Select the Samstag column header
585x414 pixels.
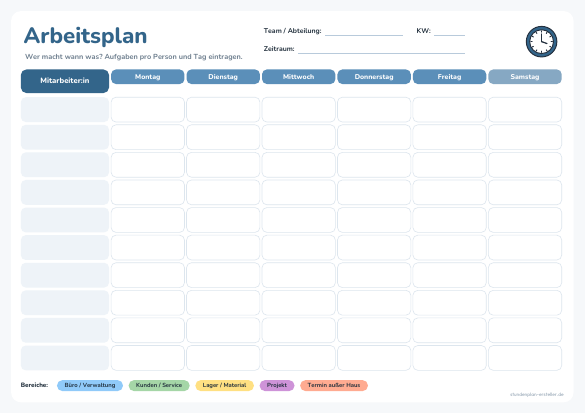(x=525, y=76)
